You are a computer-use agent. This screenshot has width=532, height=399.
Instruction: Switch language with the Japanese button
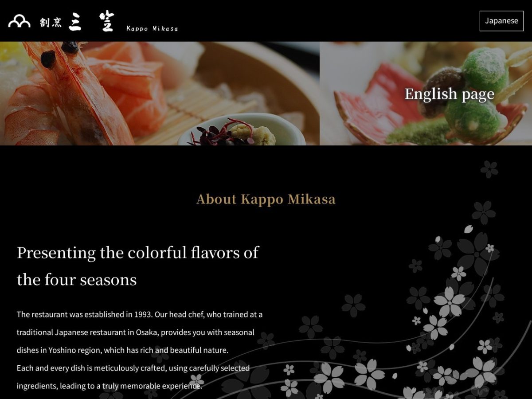click(x=501, y=21)
